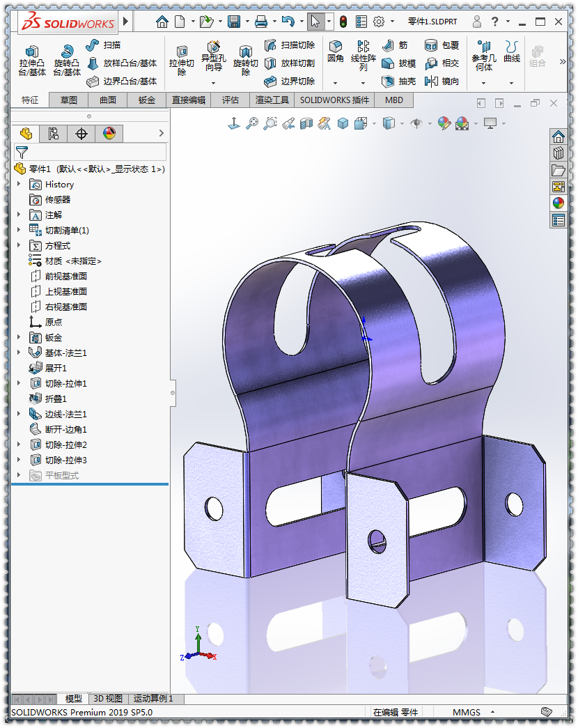This screenshot has width=578, height=728.
Task: Click the Undo arrow icon
Action: 288,22
